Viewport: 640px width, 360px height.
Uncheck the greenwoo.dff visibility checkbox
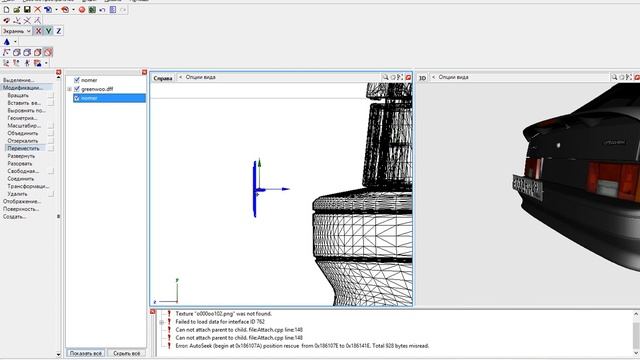pyautogui.click(x=77, y=89)
